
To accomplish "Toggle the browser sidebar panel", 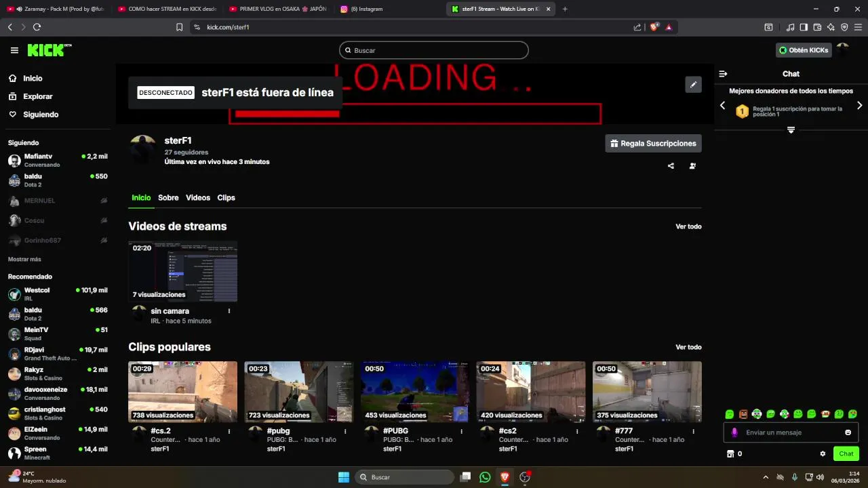I will [804, 27].
